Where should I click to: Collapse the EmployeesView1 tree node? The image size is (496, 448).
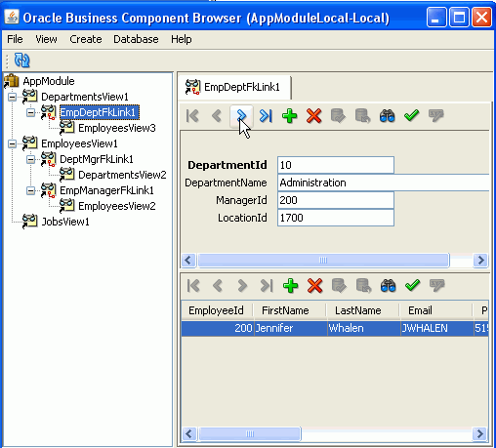pos(12,143)
